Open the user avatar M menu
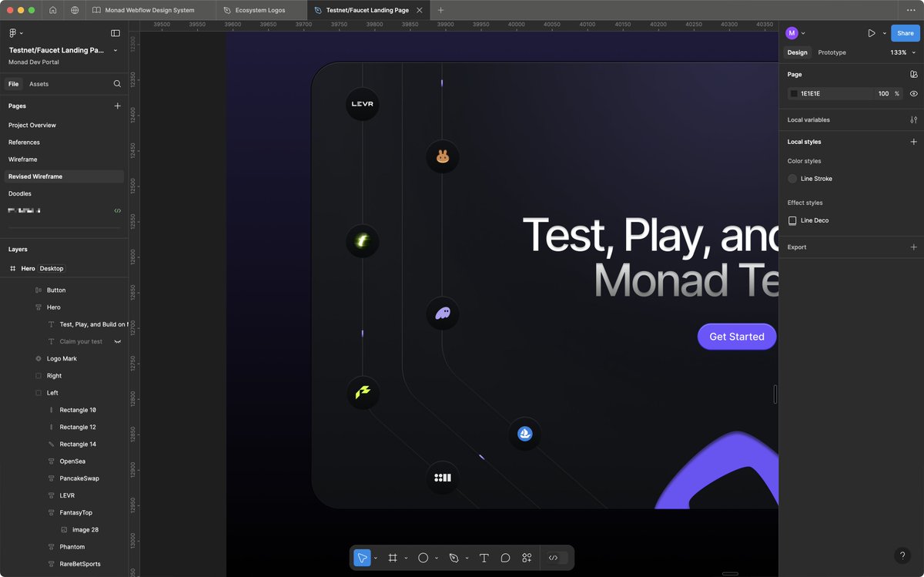This screenshot has width=924, height=577. pos(792,33)
